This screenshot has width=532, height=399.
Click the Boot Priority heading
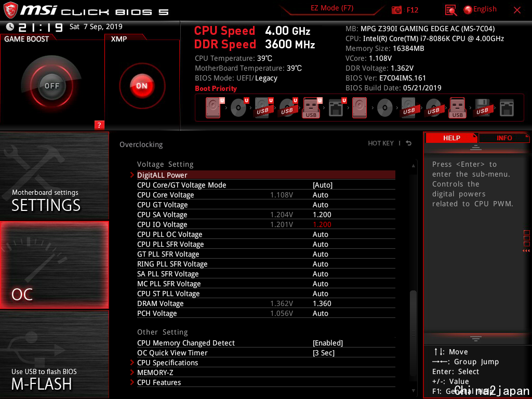(216, 88)
